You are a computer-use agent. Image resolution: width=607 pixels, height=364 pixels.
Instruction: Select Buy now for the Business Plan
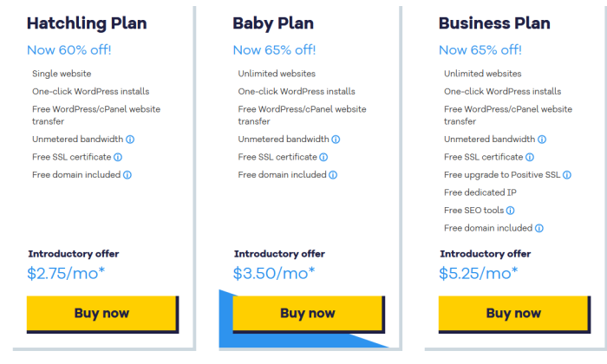click(x=514, y=314)
